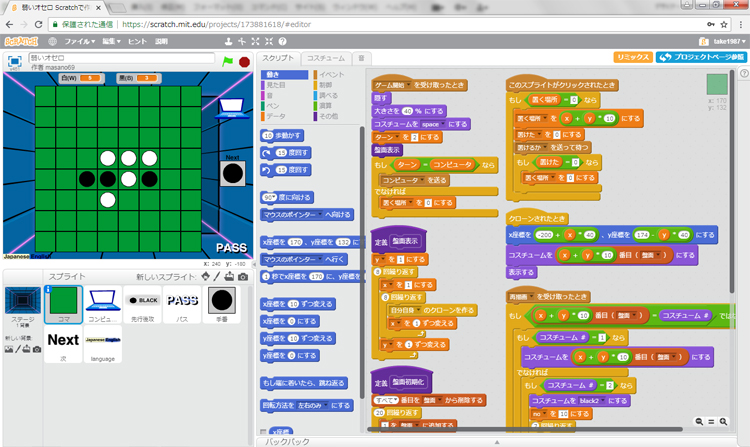Click the green flag to start
Viewport: 750px width, 447px height.
[x=227, y=62]
